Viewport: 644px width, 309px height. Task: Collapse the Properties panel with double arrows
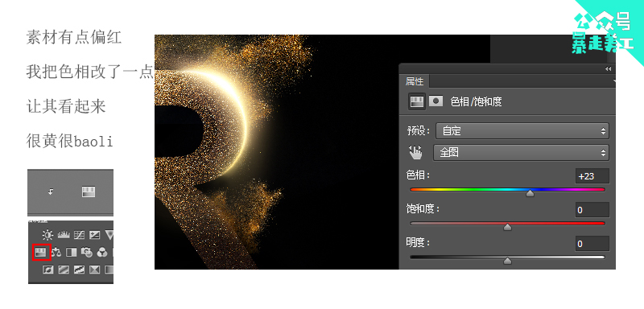(609, 69)
